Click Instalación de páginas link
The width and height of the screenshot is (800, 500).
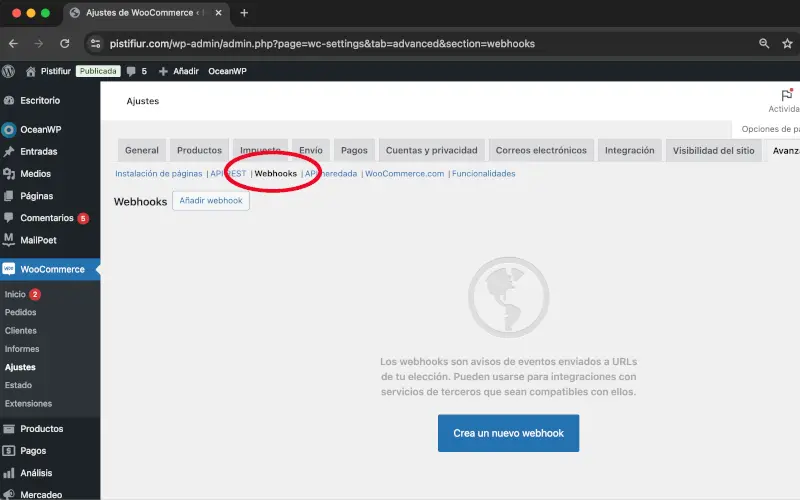159,174
